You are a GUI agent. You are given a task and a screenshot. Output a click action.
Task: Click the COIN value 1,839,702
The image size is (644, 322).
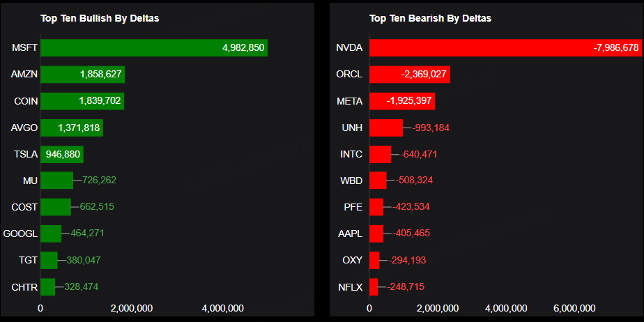[100, 101]
